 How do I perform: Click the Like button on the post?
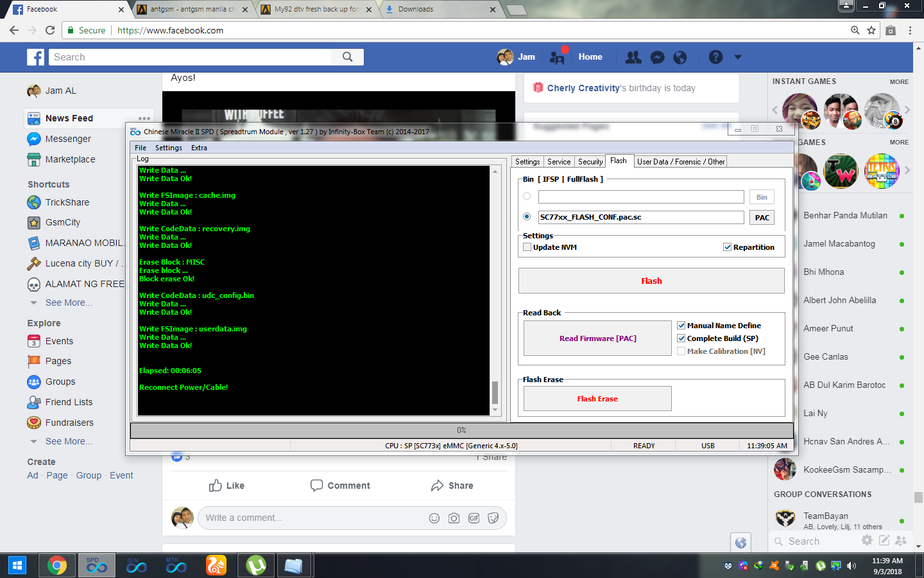[x=227, y=486]
